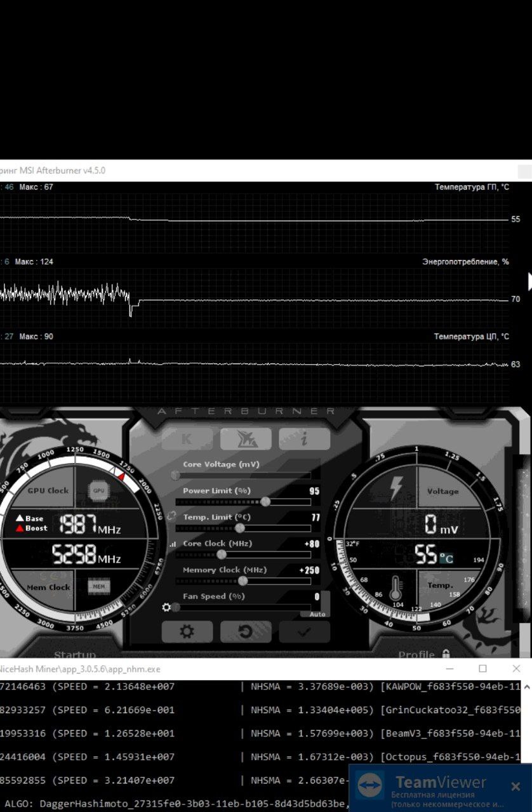Click the Температура ГП graph label
Viewport: 532px width, 812px height.
(x=472, y=187)
